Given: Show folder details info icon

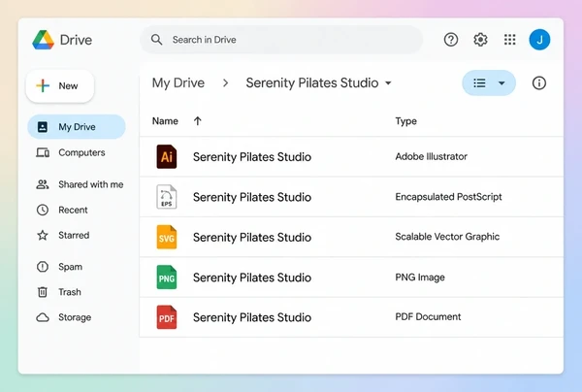Looking at the screenshot, I should click(x=539, y=82).
